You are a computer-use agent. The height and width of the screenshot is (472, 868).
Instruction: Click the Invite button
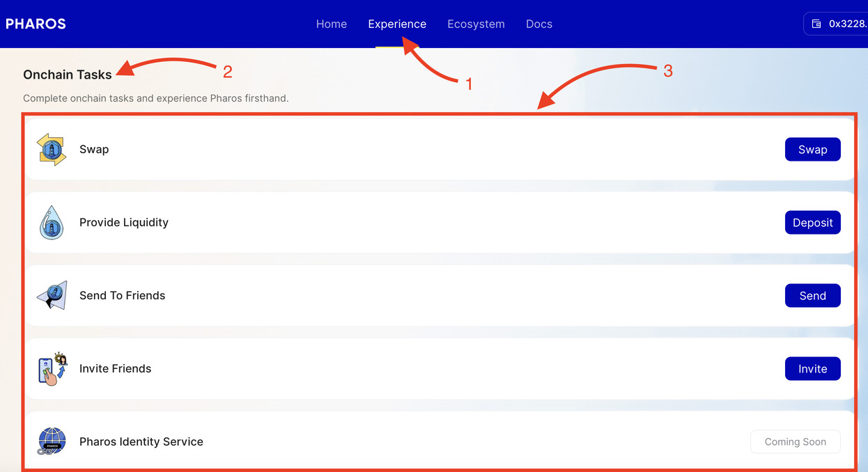click(812, 369)
